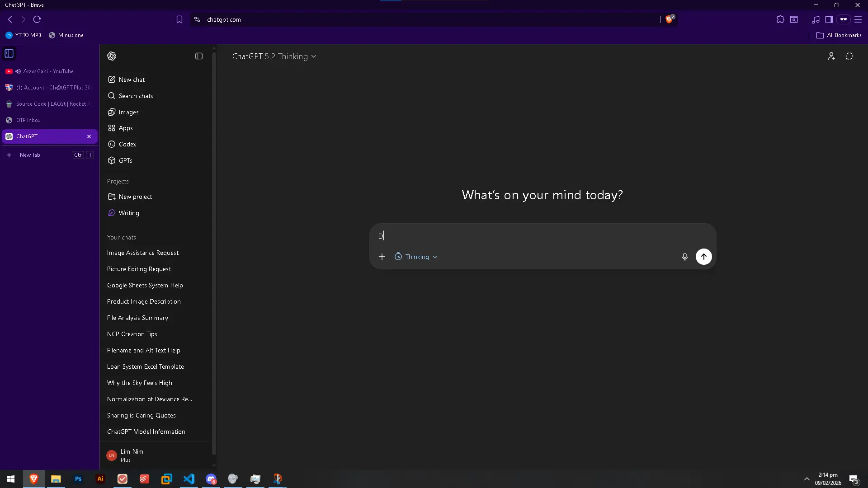Click the ChatGPT logo icon in sidebar

pyautogui.click(x=112, y=56)
